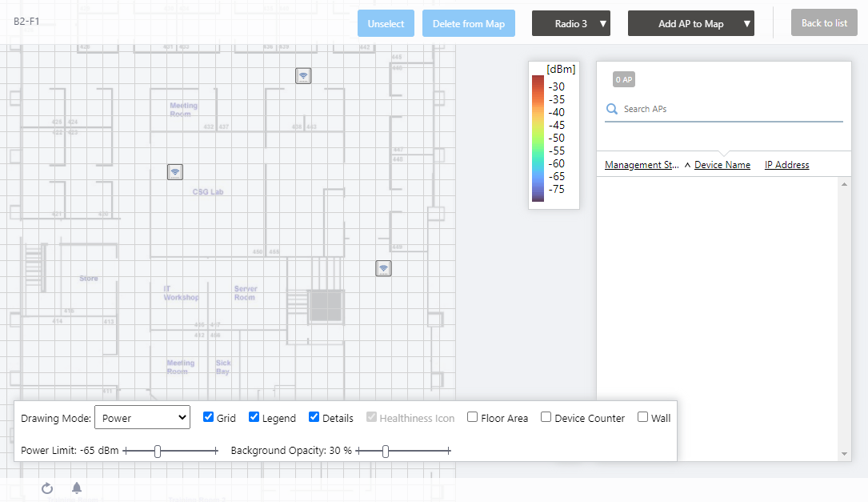Select the access point icon beside CSG Lab
Viewport: 868px width, 502px height.
pos(175,172)
